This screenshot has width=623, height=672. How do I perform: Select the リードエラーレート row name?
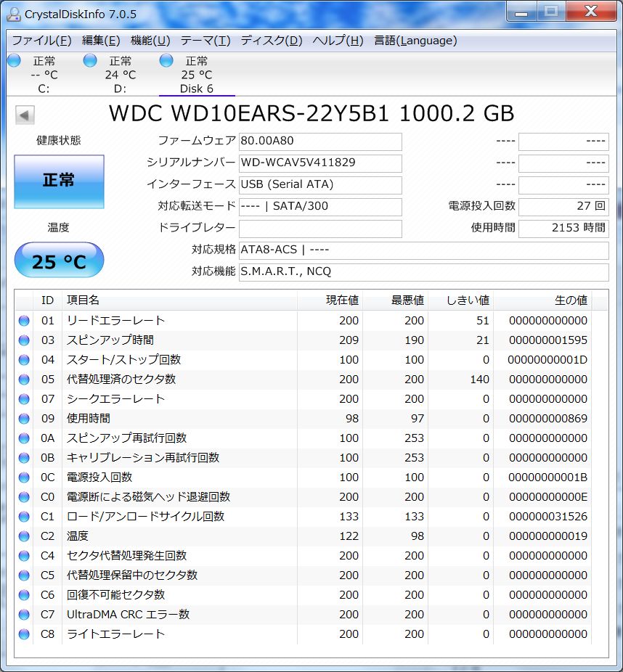coord(115,321)
